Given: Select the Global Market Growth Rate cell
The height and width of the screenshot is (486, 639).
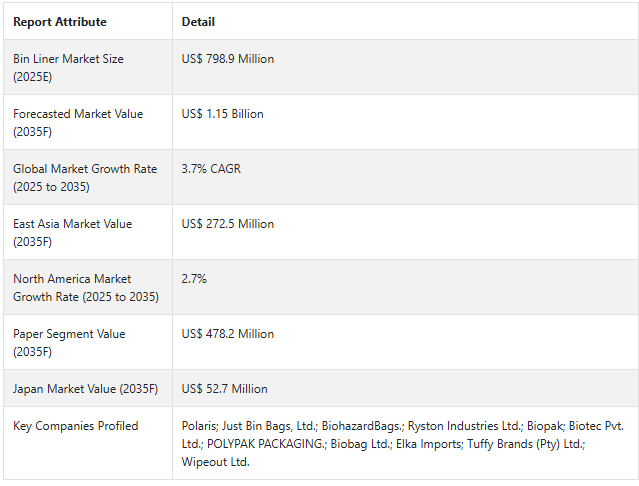Looking at the screenshot, I should [85, 177].
